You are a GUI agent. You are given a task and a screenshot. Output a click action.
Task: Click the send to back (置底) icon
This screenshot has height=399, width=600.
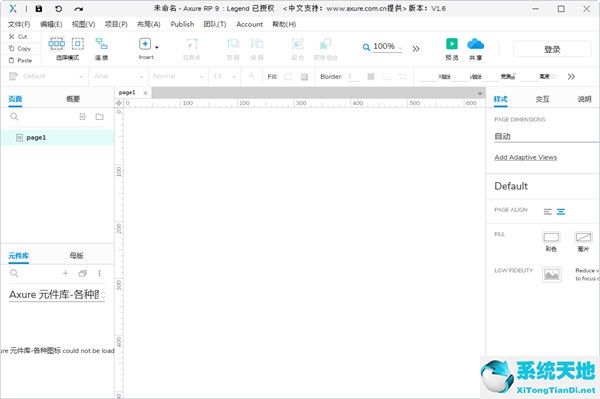pyautogui.click(x=257, y=44)
